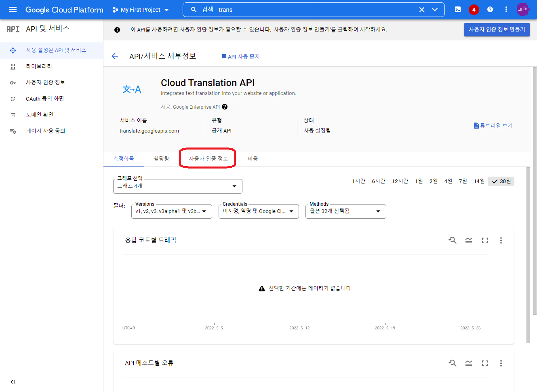Clear the search field with X icon

tap(422, 10)
